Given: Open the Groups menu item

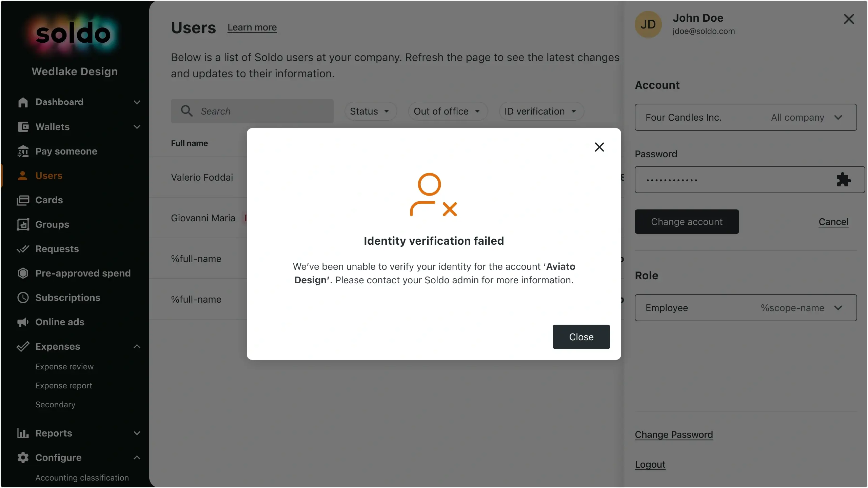Looking at the screenshot, I should pos(52,224).
